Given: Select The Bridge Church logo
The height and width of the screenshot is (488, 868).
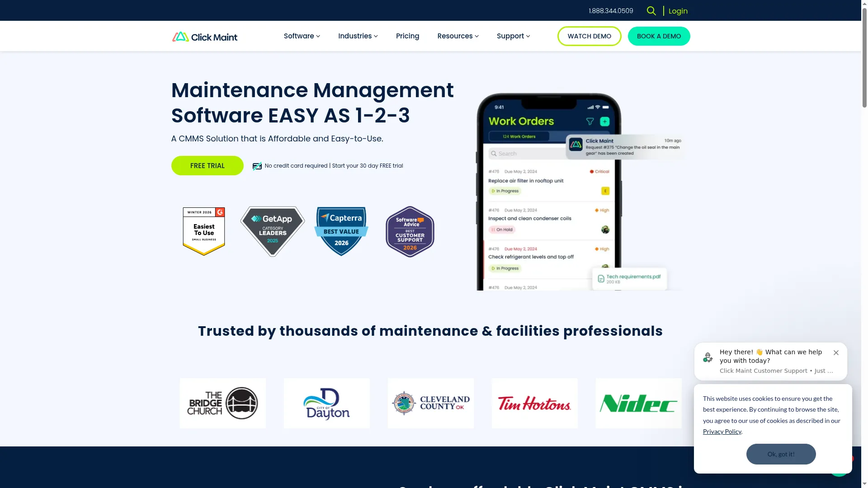Looking at the screenshot, I should pos(223,403).
